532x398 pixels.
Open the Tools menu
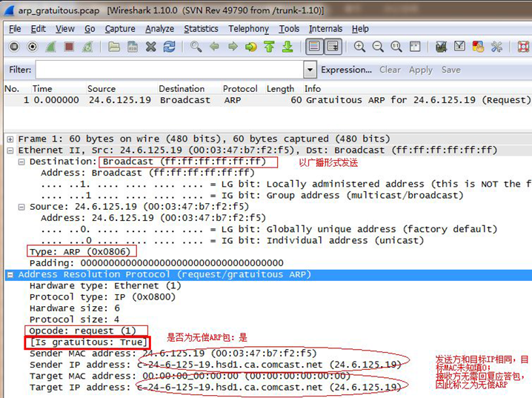coord(289,29)
